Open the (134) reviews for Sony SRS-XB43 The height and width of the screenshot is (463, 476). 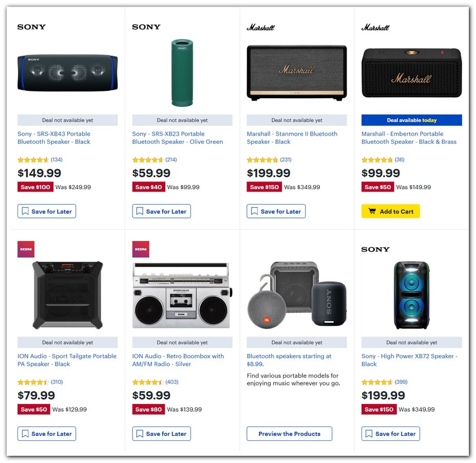pos(55,159)
